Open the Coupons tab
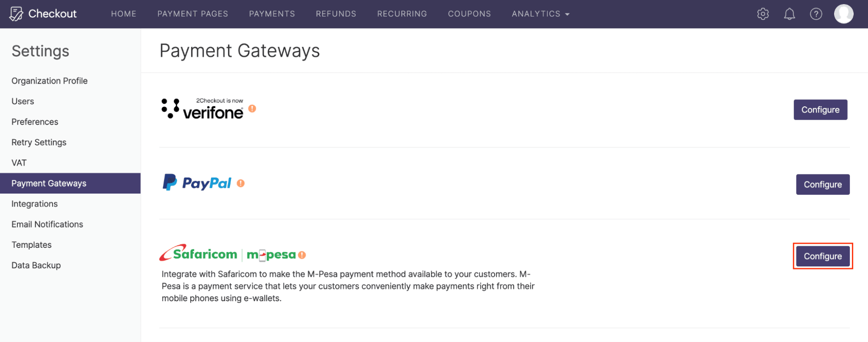Viewport: 868px width, 342px height. click(x=469, y=14)
